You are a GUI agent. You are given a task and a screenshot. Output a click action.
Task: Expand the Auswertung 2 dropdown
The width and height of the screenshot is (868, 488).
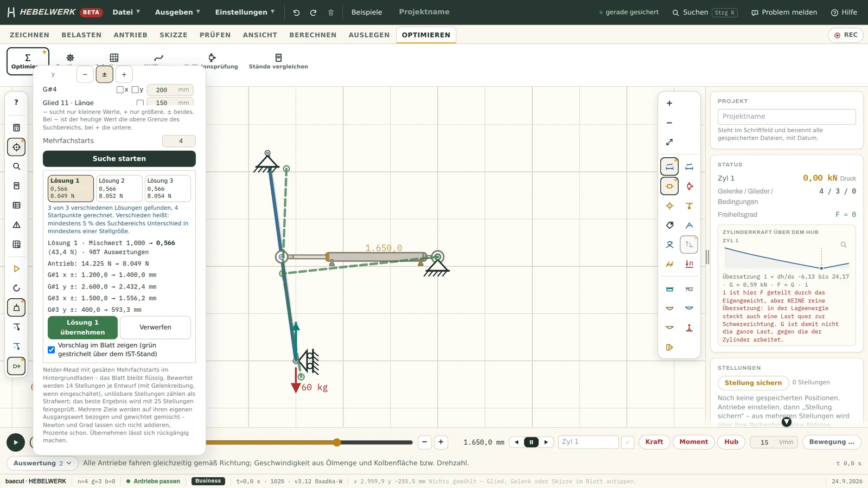click(42, 463)
